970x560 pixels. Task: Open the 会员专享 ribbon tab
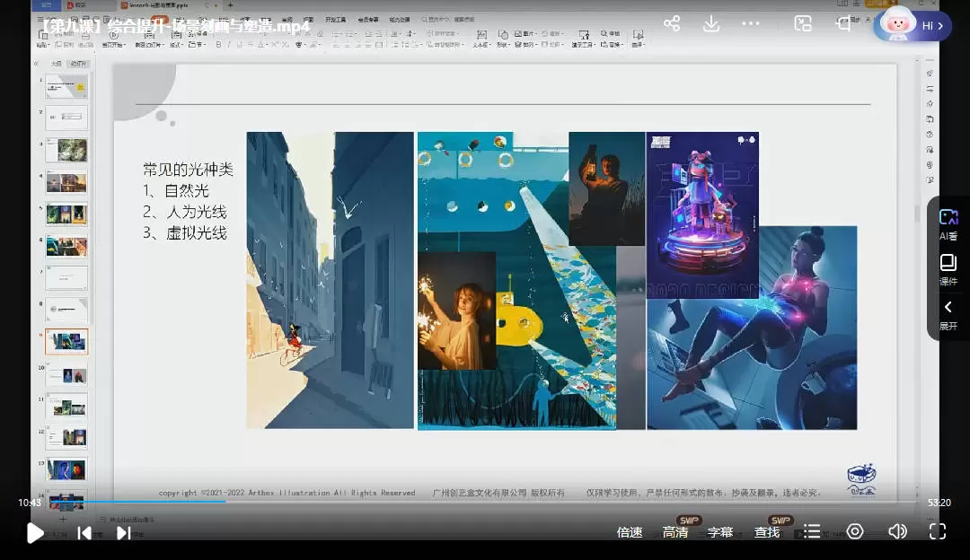click(x=367, y=20)
